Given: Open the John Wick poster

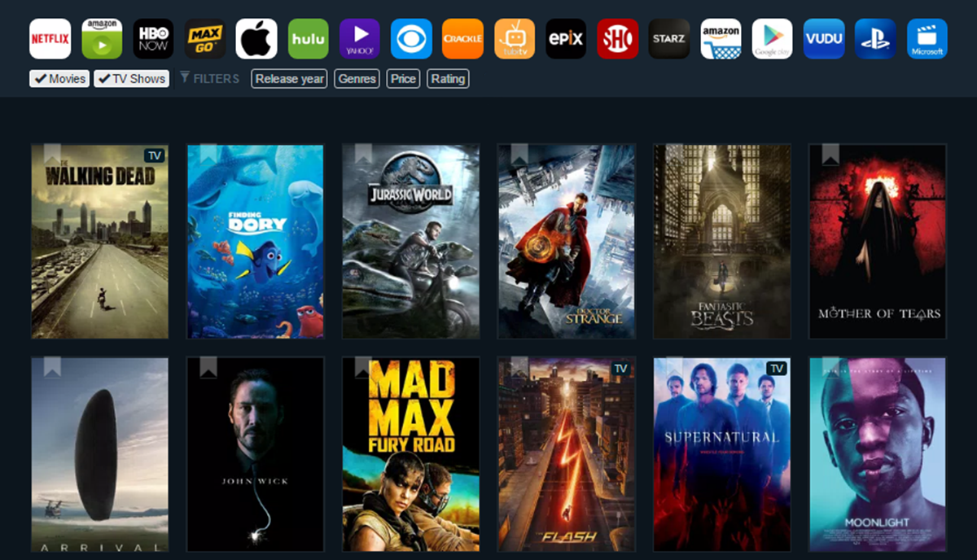Looking at the screenshot, I should tap(256, 454).
